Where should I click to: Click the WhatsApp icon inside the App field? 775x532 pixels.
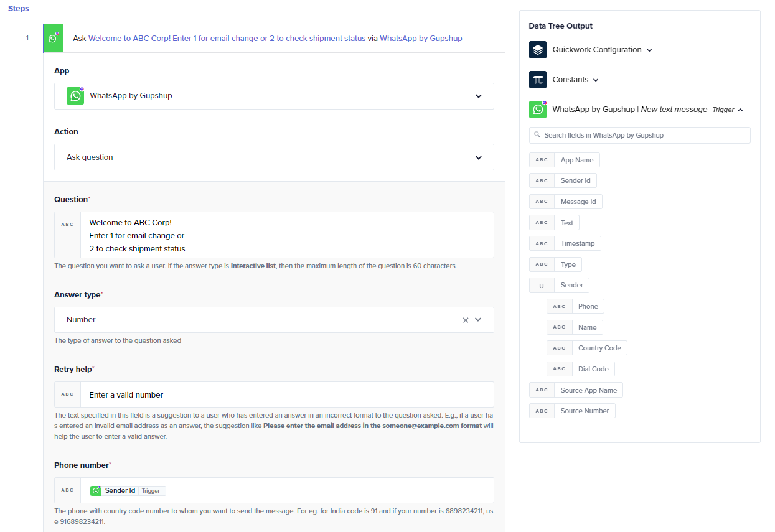(x=75, y=96)
